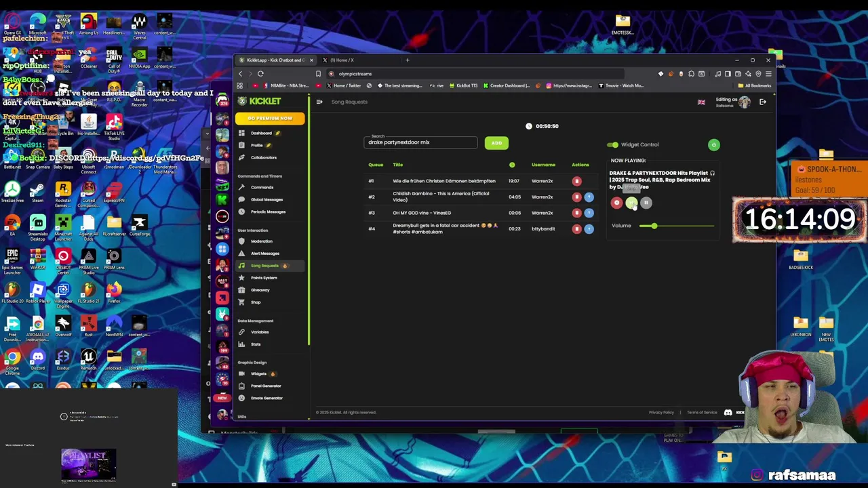Click the Queue column header
Image resolution: width=868 pixels, height=488 pixels.
(376, 165)
